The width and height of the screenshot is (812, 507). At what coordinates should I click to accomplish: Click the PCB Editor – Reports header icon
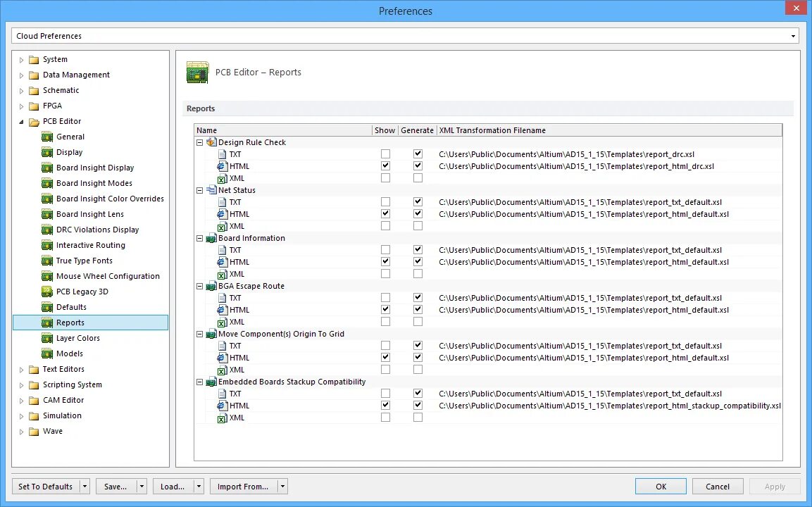click(197, 71)
